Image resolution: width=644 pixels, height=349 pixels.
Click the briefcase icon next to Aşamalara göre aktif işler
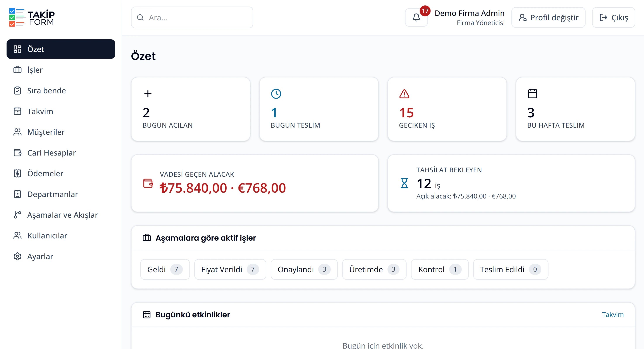pos(147,238)
